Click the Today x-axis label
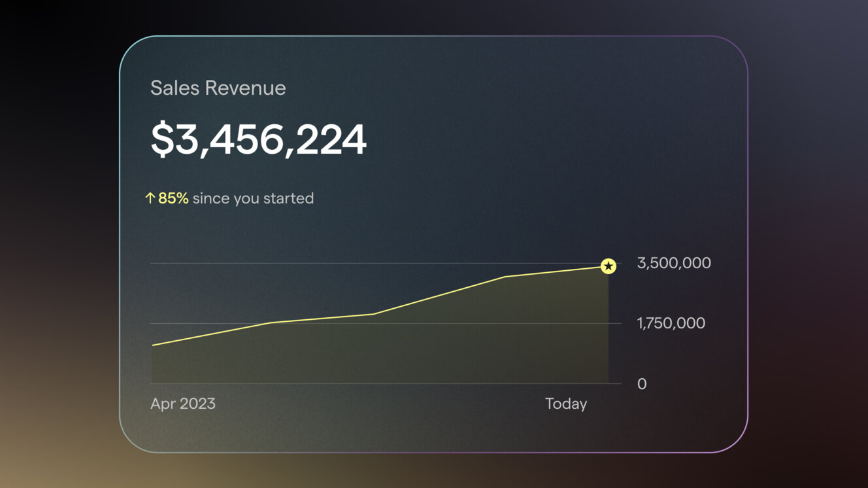868x488 pixels. tap(566, 404)
